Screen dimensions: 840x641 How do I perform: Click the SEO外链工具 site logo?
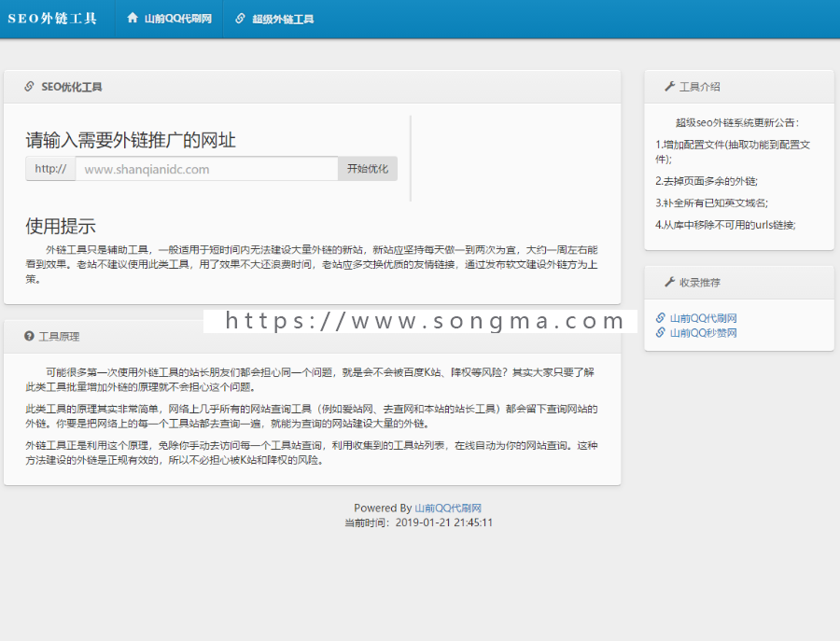pos(52,19)
